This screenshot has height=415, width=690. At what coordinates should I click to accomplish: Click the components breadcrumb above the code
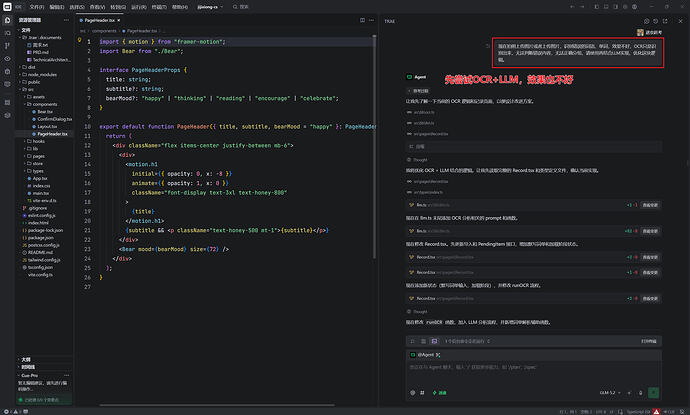[x=104, y=31]
